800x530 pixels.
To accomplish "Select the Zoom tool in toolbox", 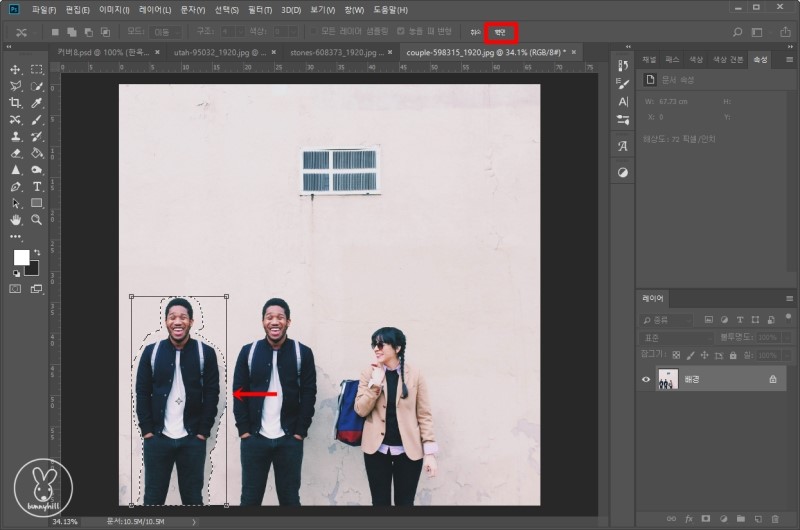I will pyautogui.click(x=37, y=219).
